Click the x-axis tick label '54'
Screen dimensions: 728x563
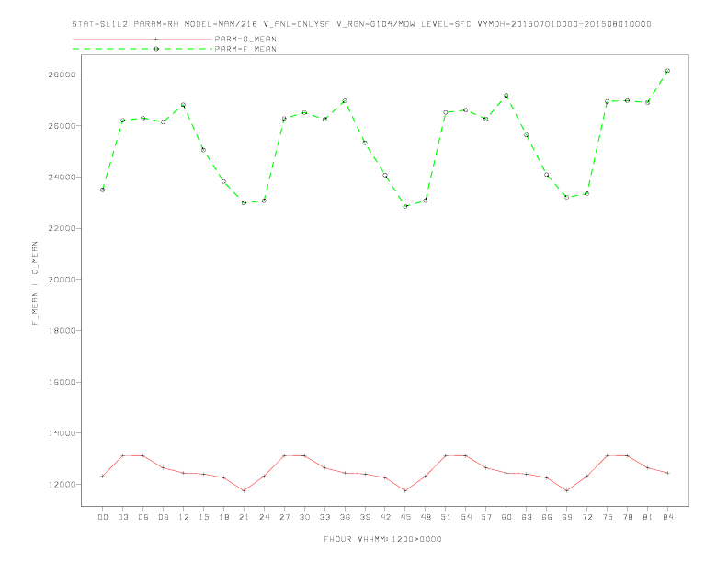pyautogui.click(x=466, y=517)
